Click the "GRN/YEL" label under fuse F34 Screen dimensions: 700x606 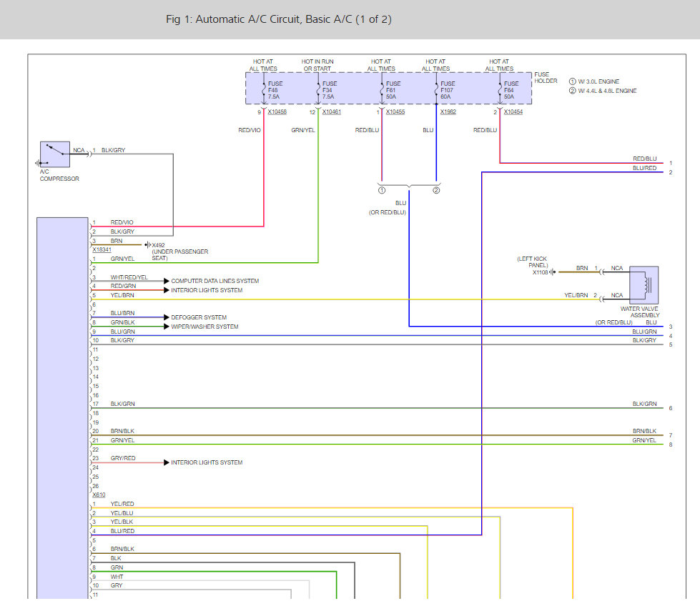point(302,130)
